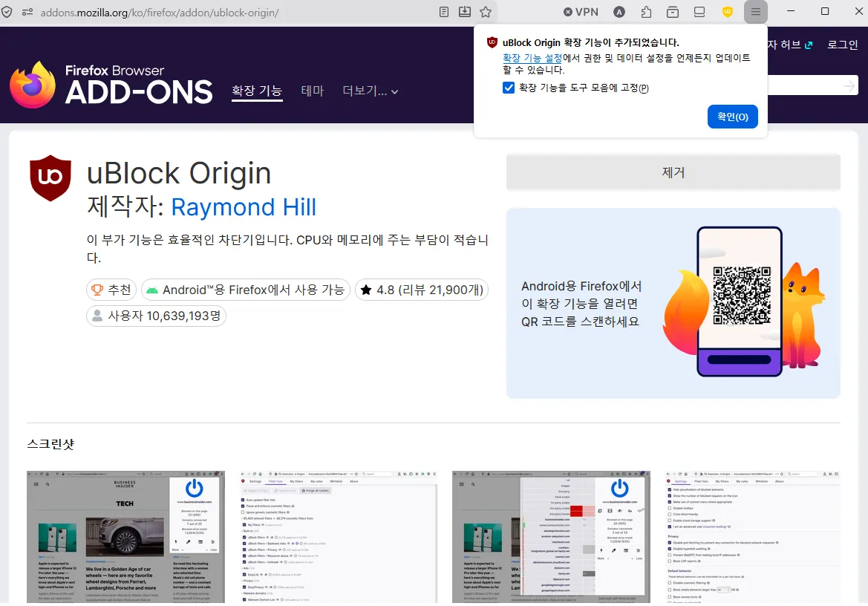Click the Android robot icon in badge

tap(151, 290)
